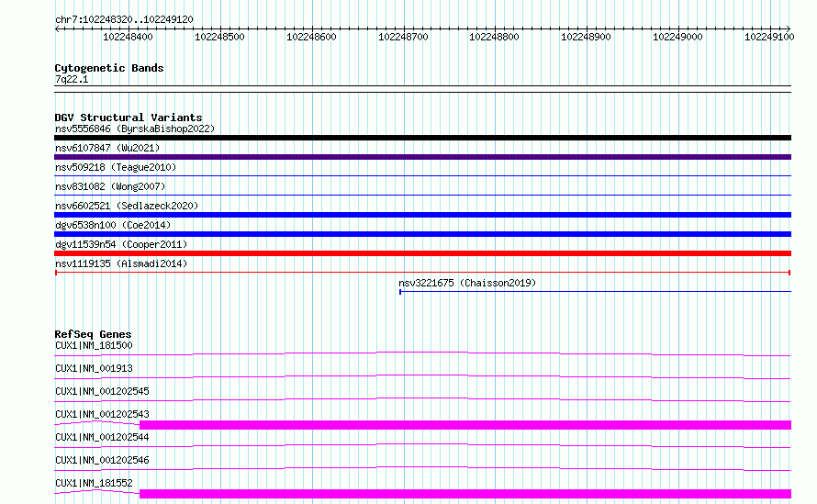The image size is (817, 504).
Task: Open variant nsv1119135 (Alsmadi2014) label
Action: (121, 263)
